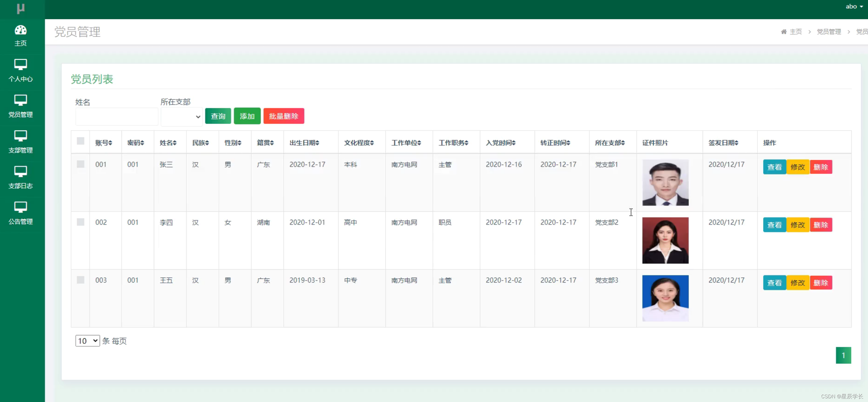Screen dimensions: 868x402
Task: Open 支部日志 sidebar monitor icon
Action: click(x=21, y=171)
